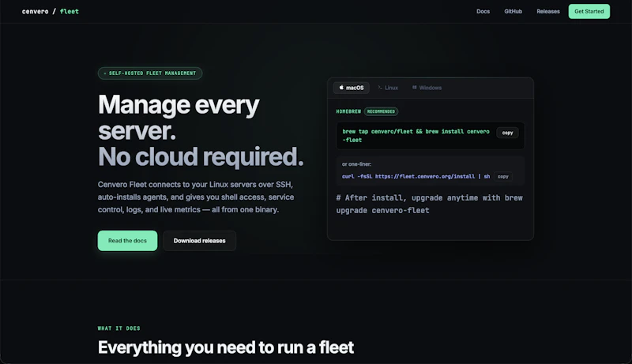
Task: Click the RECOMMENDED badge
Action: (x=381, y=111)
